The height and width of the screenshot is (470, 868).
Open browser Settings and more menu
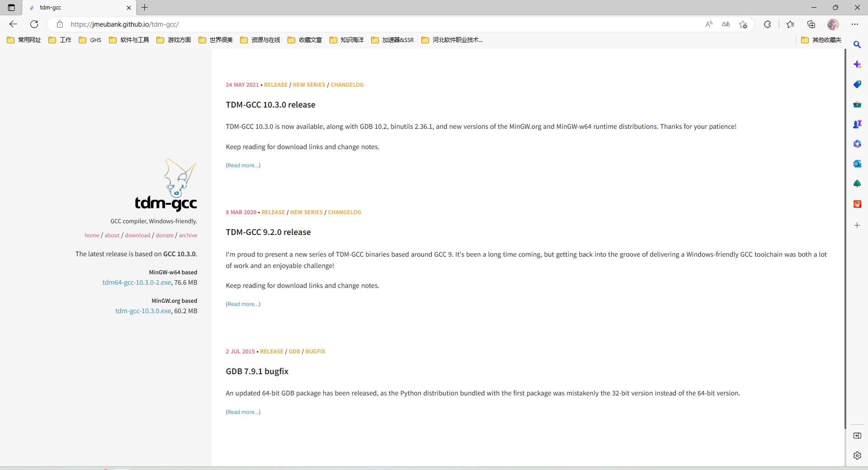tap(854, 24)
